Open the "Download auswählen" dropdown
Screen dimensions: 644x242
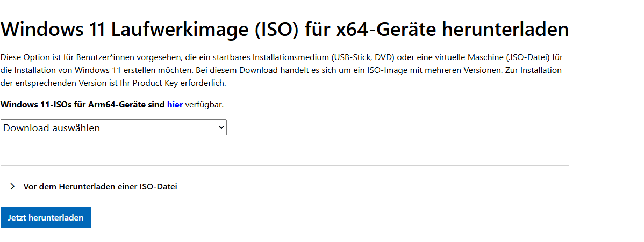pos(108,128)
